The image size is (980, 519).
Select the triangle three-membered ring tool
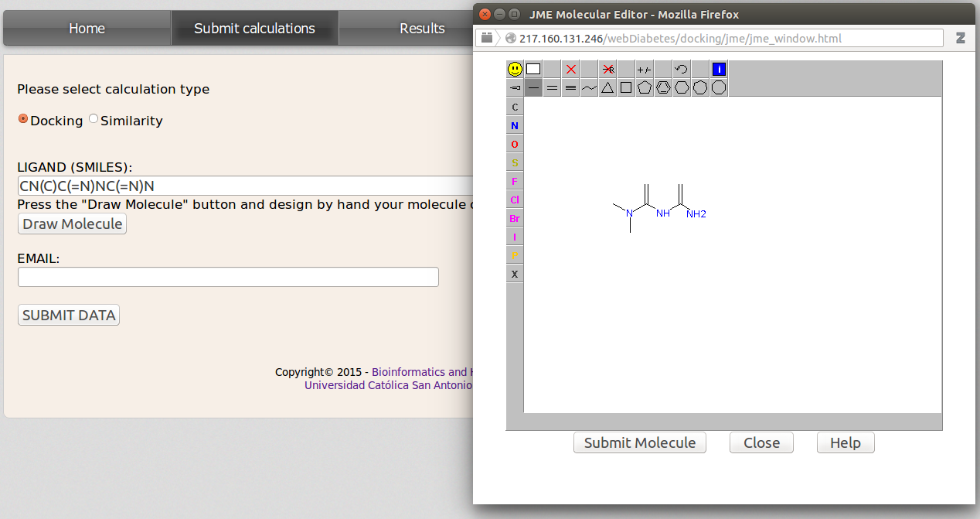[608, 87]
